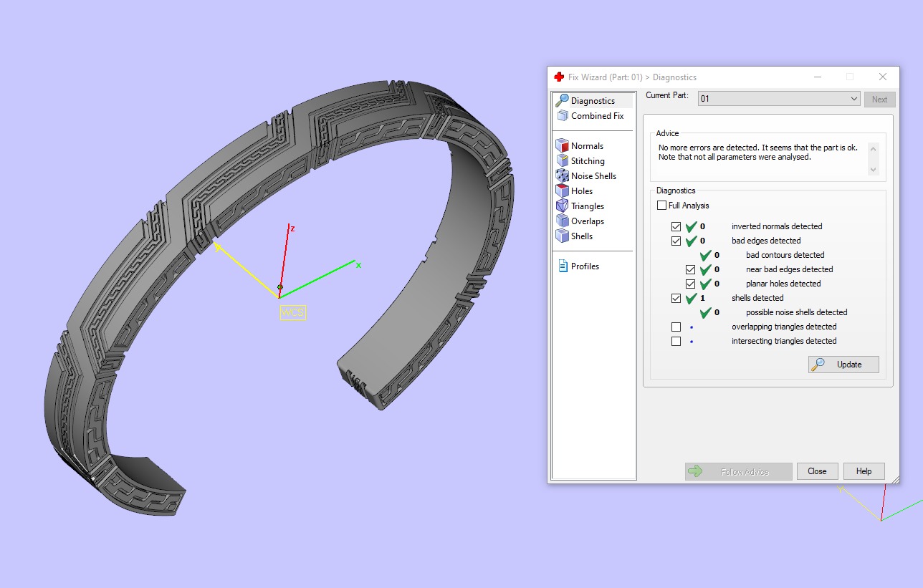Viewport: 923px width, 588px height.
Task: Open the Overlaps section label
Action: [x=588, y=221]
